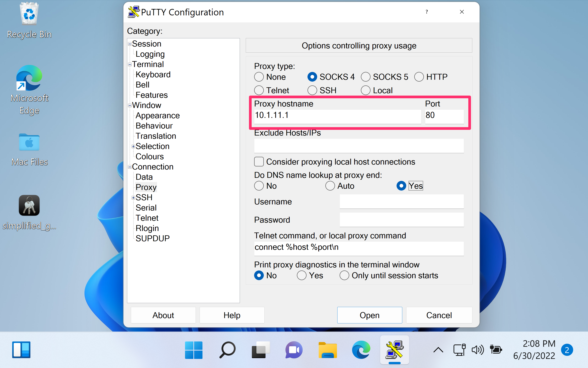Image resolution: width=588 pixels, height=368 pixels.
Task: Open Microsoft Edge from the taskbar
Action: pos(361,350)
